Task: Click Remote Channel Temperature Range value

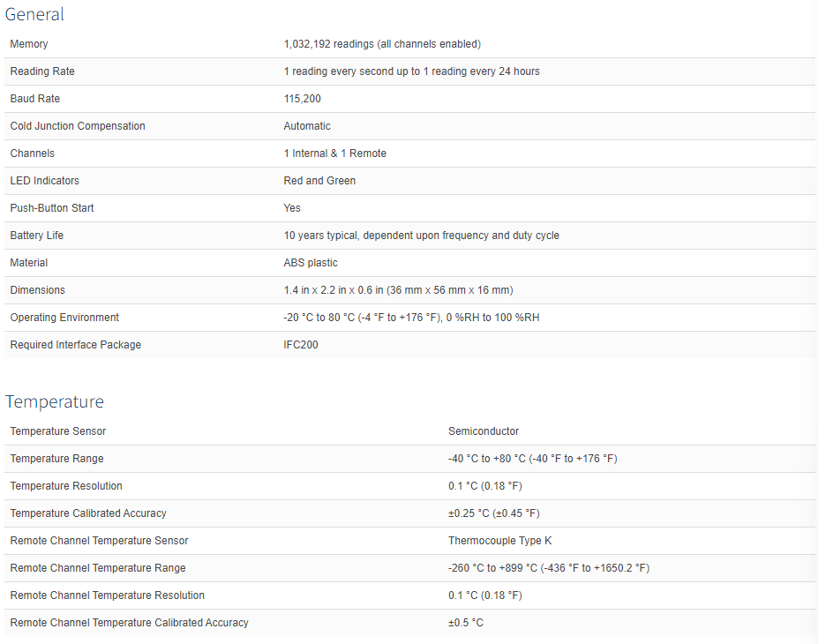Action: click(x=548, y=568)
